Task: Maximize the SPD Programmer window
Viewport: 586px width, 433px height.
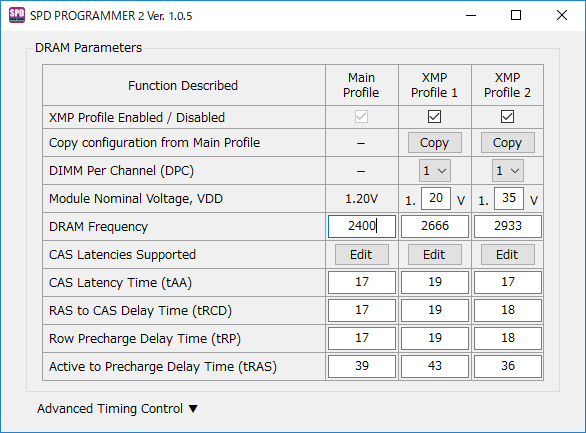Action: 516,15
